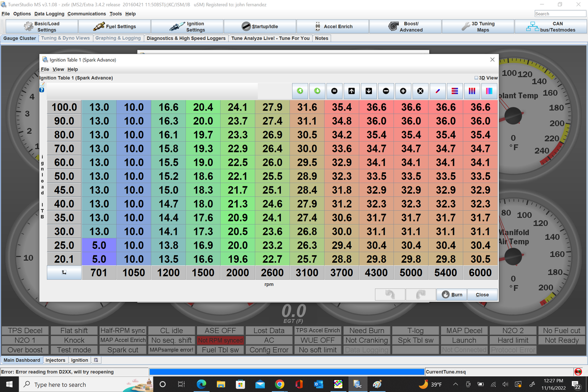This screenshot has height=392, width=588.
Task: Click the red connection status icon in status bar
Action: [578, 372]
